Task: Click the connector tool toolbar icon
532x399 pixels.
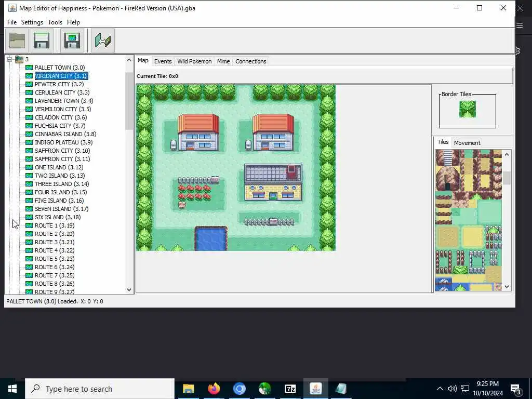Action: point(103,41)
